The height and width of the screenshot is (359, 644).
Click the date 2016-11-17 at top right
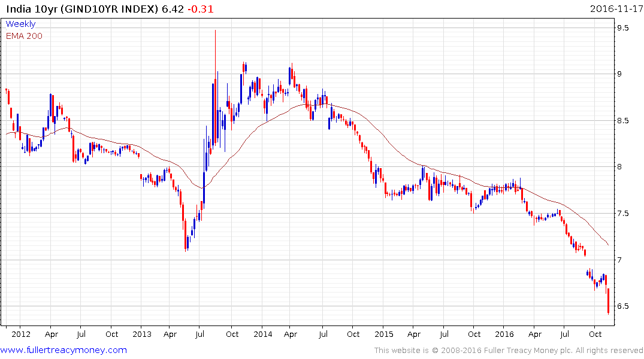(616, 8)
